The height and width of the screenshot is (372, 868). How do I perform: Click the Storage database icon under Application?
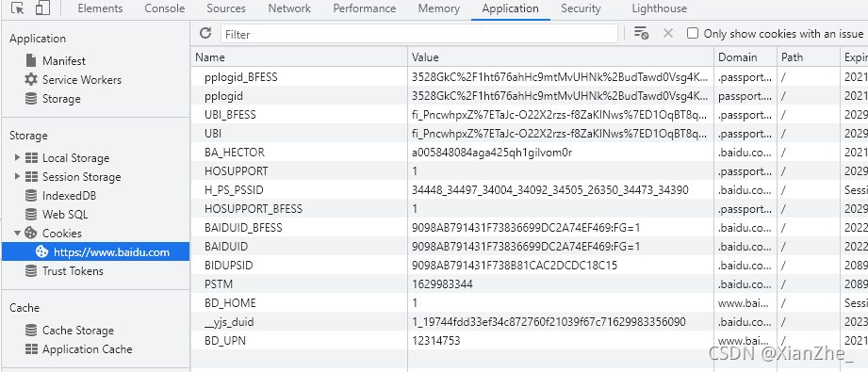(x=31, y=99)
